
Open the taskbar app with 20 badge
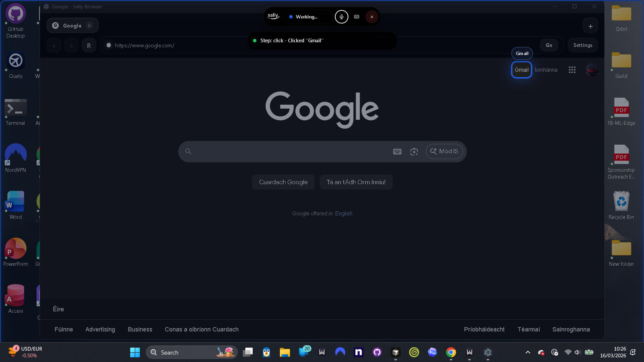pos(304,352)
